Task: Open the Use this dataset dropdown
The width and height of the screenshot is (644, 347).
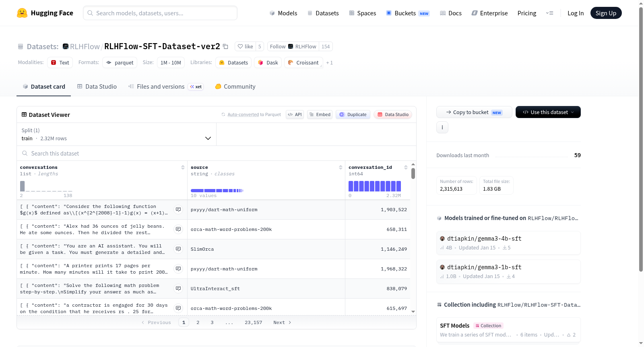Action: (548, 112)
